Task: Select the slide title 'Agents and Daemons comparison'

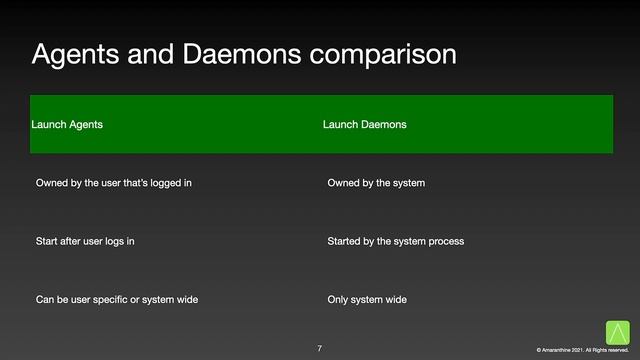Action: pos(244,54)
